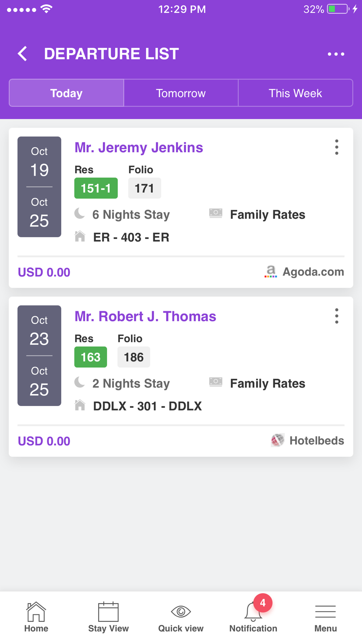Open Mr. Jeremy Jenkins guest details
The image size is (362, 644).
coord(139,148)
